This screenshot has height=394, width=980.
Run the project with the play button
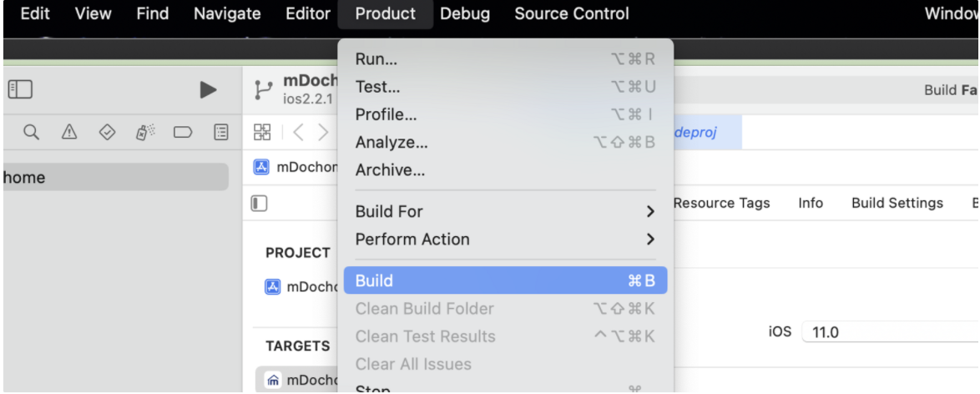pos(209,90)
